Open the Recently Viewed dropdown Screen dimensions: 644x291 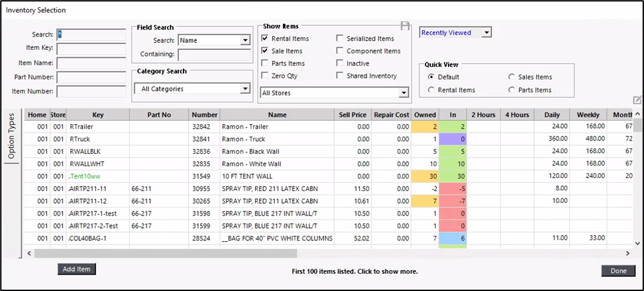(x=486, y=32)
